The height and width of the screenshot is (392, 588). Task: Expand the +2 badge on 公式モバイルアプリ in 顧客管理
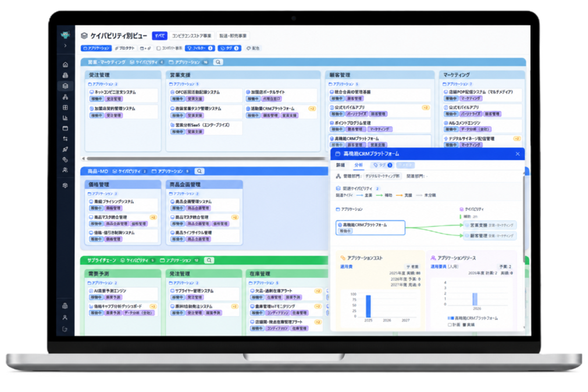point(426,108)
